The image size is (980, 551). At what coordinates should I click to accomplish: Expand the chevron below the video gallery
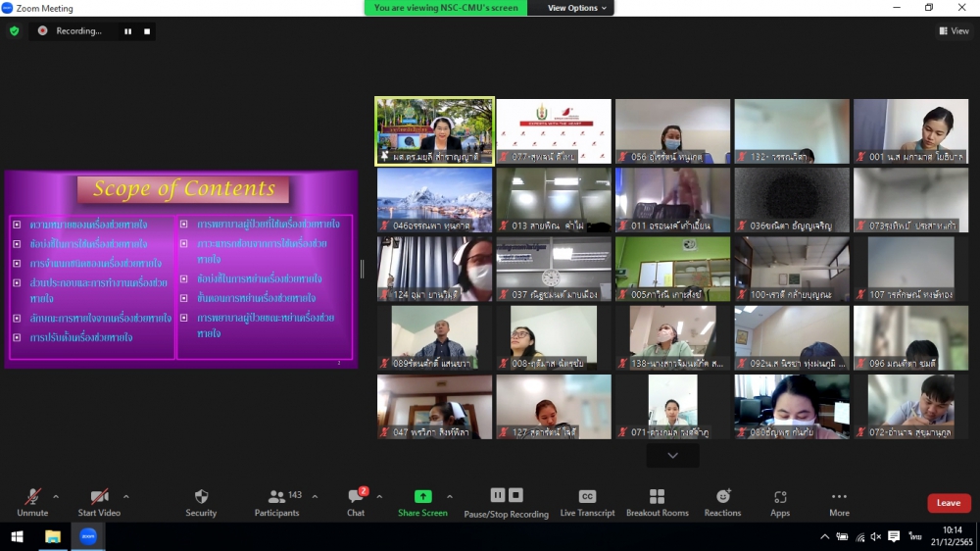pyautogui.click(x=672, y=456)
